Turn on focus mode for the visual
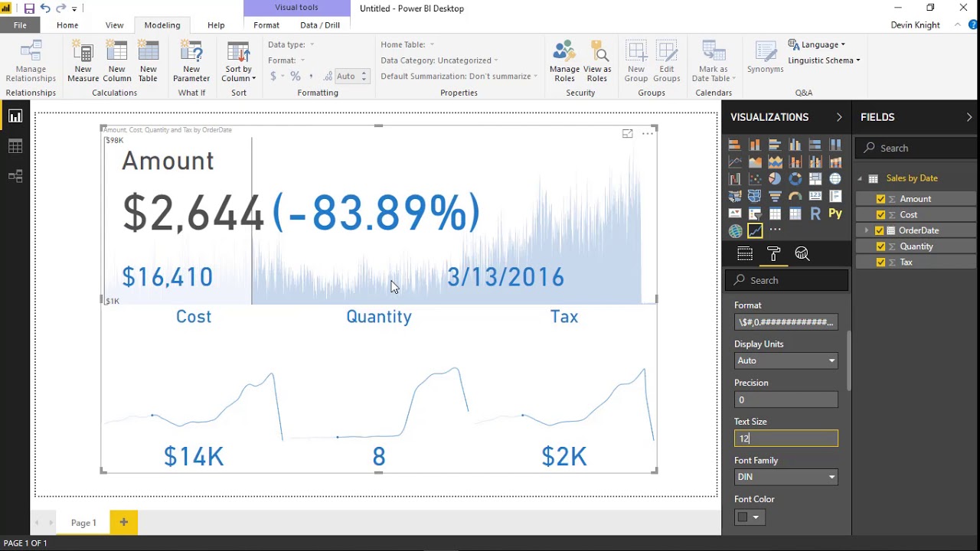This screenshot has height=551, width=980. [628, 134]
